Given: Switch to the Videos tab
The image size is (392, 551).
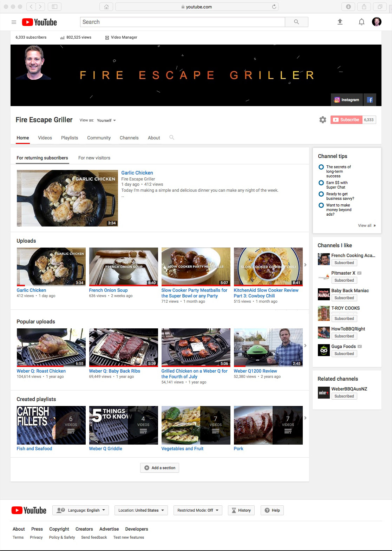Looking at the screenshot, I should coord(45,138).
